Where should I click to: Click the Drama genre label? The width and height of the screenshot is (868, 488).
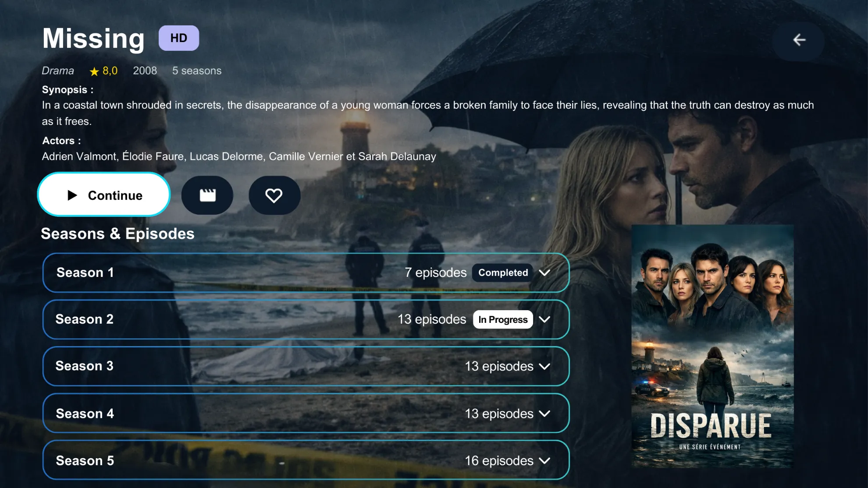58,71
